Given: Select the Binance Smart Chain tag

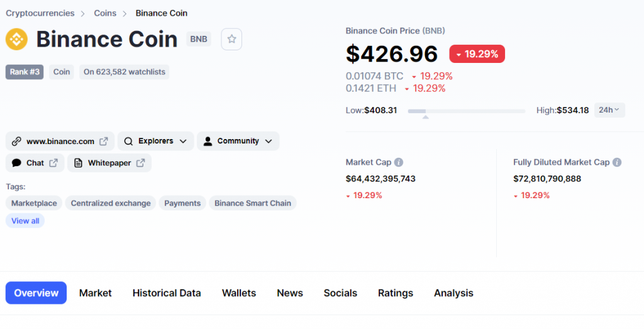Looking at the screenshot, I should coord(252,203).
